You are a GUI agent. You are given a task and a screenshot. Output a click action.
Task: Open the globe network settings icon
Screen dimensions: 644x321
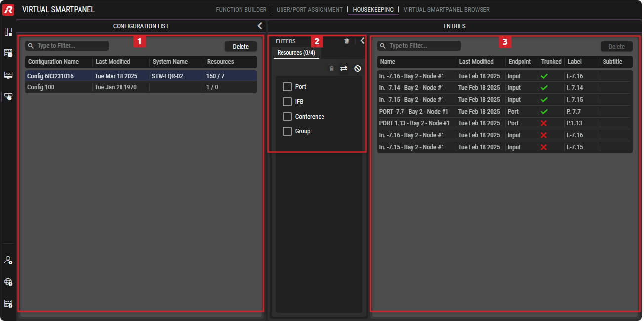click(8, 282)
